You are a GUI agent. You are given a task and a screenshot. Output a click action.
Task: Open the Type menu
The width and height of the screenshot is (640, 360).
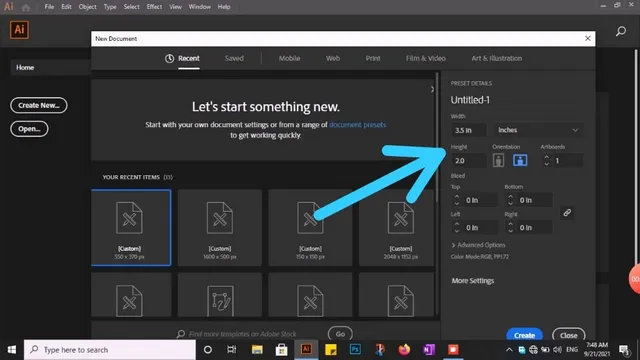[110, 7]
